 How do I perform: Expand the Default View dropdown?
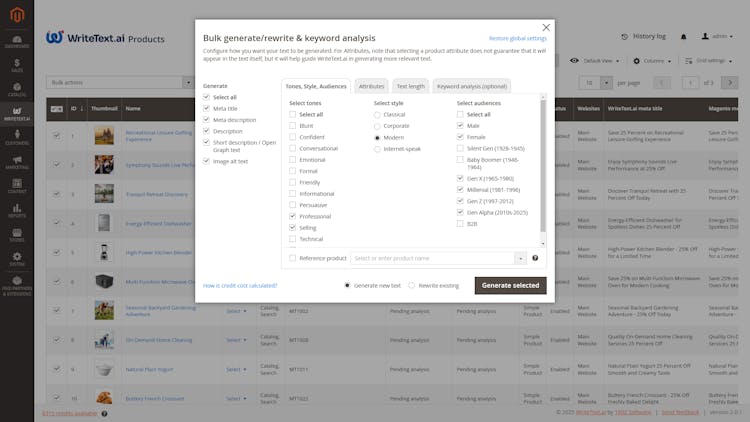coord(618,61)
